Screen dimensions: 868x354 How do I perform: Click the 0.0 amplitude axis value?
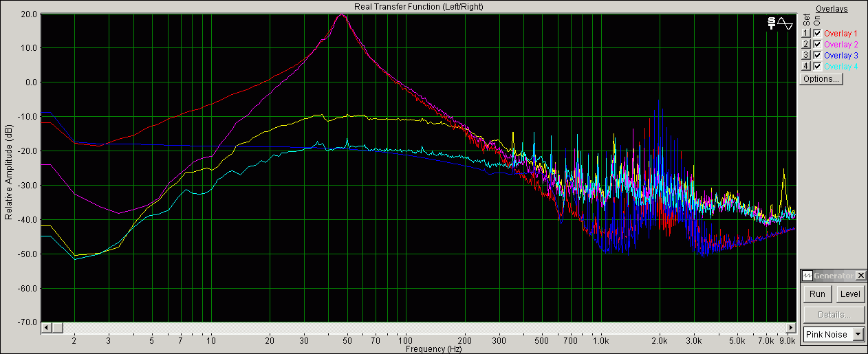pyautogui.click(x=31, y=82)
